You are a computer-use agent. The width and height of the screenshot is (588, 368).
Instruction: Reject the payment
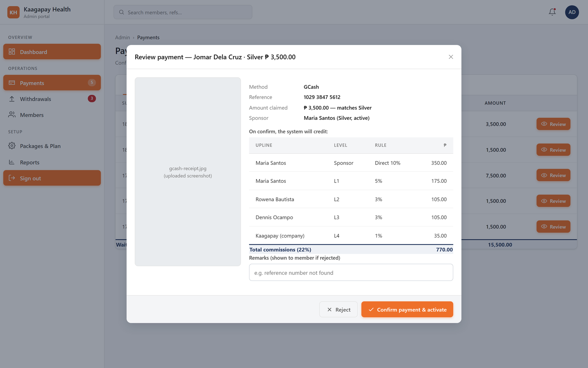339,310
